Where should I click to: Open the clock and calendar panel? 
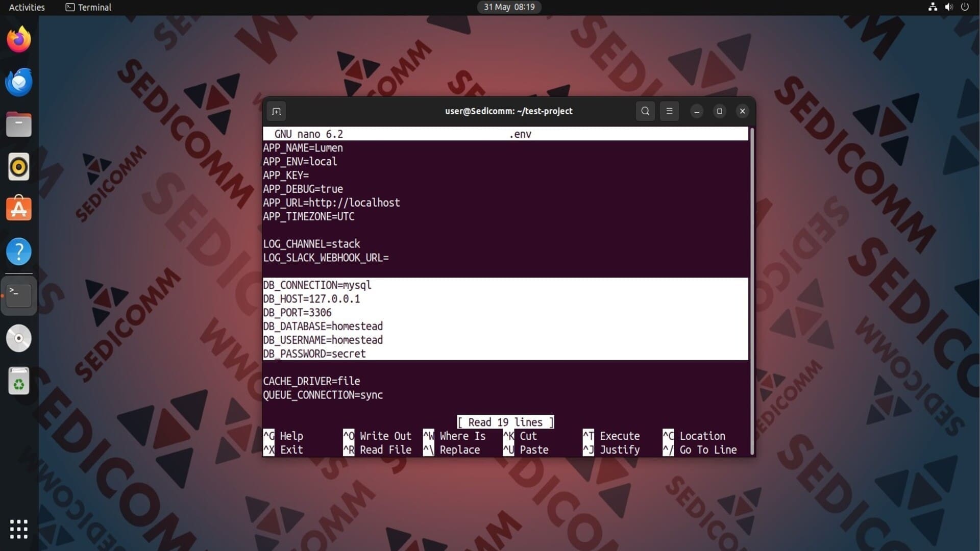click(509, 7)
